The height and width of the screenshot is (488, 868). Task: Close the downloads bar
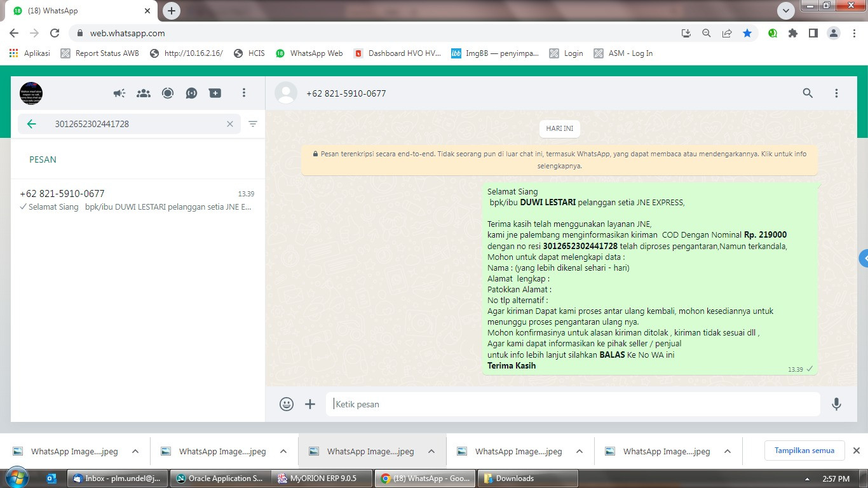[x=856, y=451]
